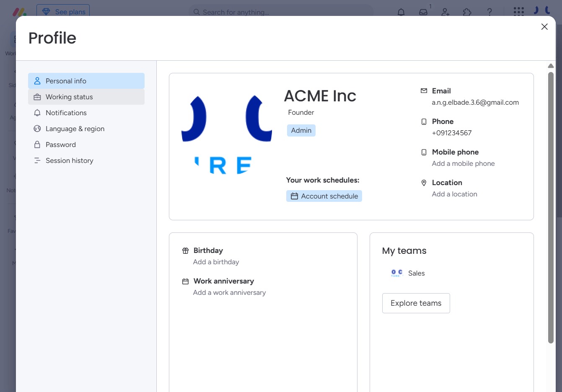Image resolution: width=562 pixels, height=392 pixels.
Task: Click the device icon beside Mobile phone
Action: click(424, 152)
